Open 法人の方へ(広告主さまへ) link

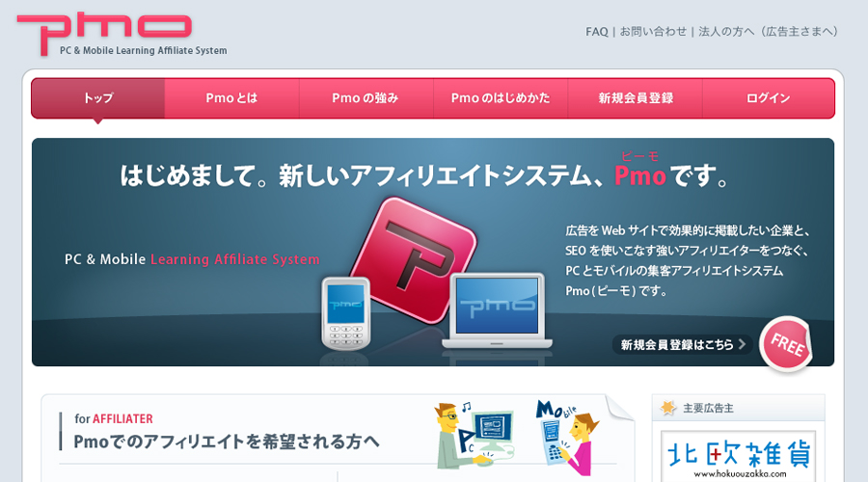768,32
